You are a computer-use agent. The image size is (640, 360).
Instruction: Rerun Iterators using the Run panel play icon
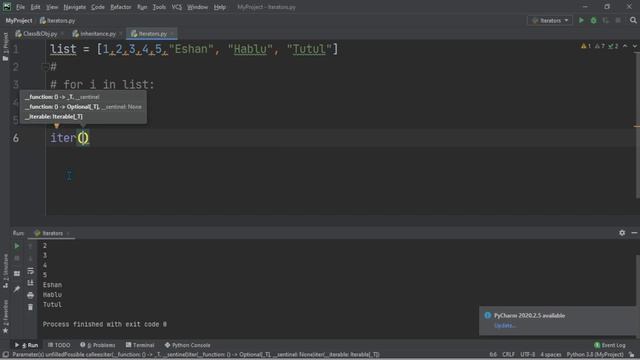tap(17, 246)
